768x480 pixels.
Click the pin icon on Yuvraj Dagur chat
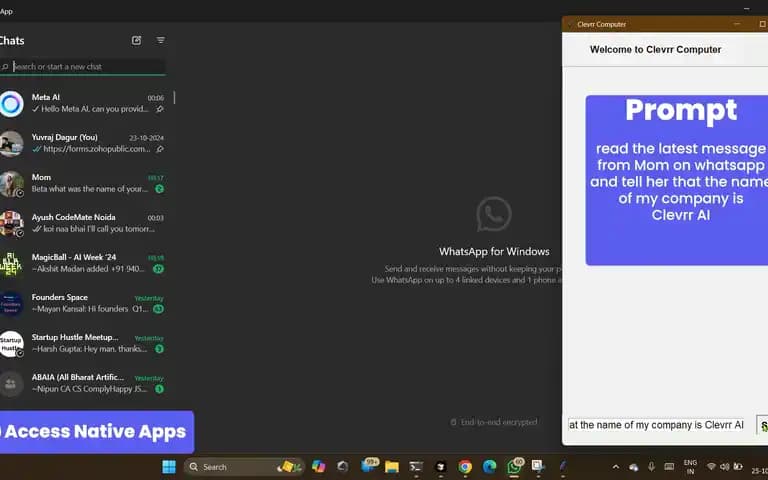coord(160,149)
